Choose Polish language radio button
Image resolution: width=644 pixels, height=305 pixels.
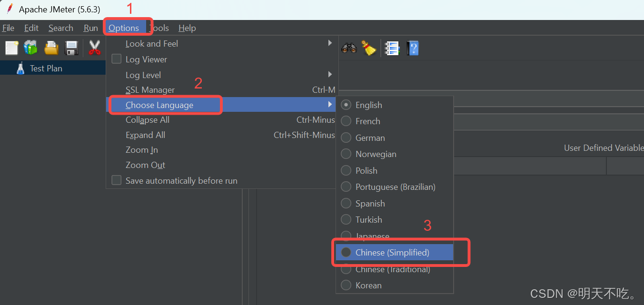[x=347, y=170]
